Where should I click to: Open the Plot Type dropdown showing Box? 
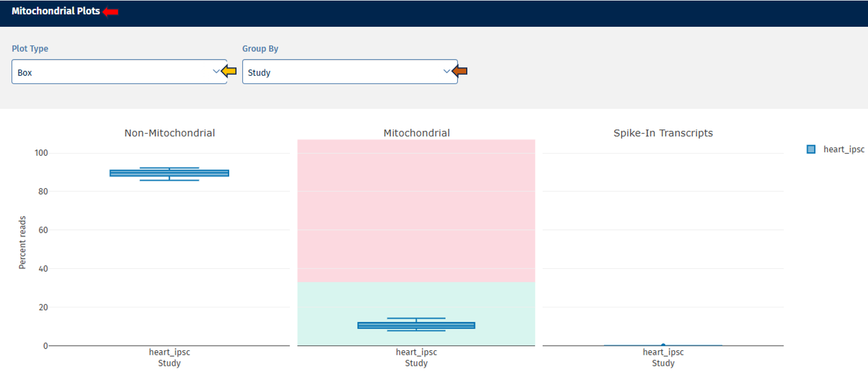(x=114, y=72)
